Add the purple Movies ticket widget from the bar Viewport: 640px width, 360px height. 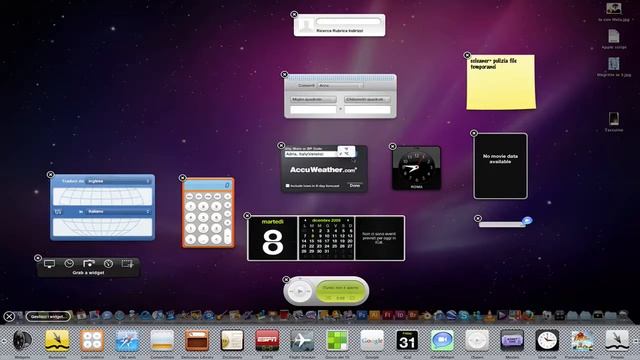pyautogui.click(x=512, y=340)
